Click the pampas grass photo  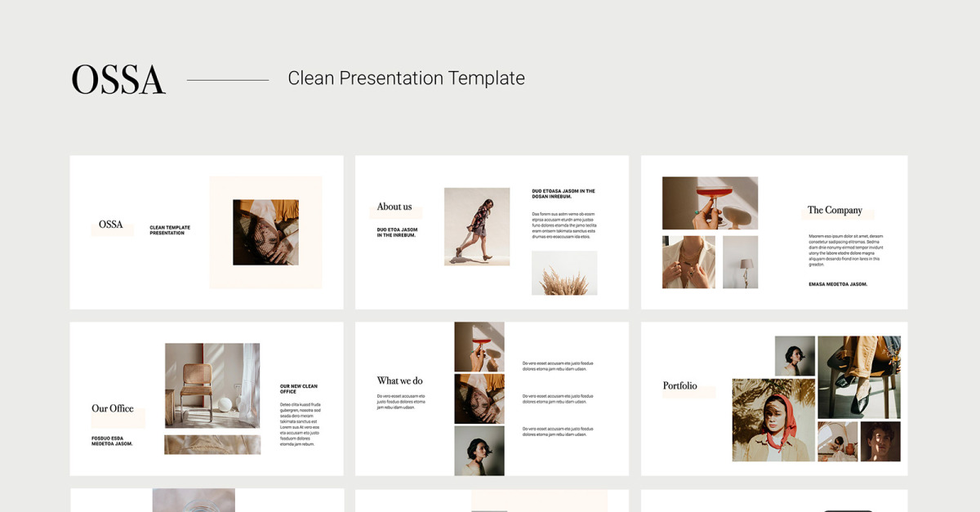(x=564, y=273)
